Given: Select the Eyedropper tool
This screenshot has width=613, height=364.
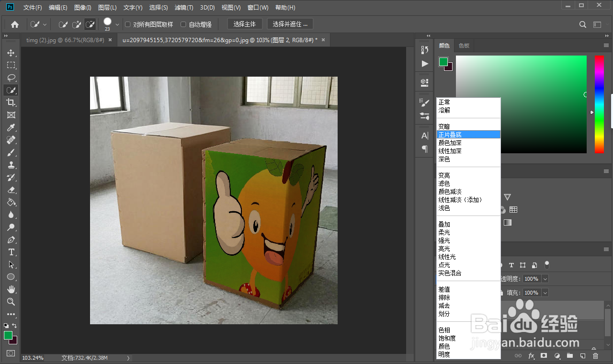Looking at the screenshot, I should point(11,127).
